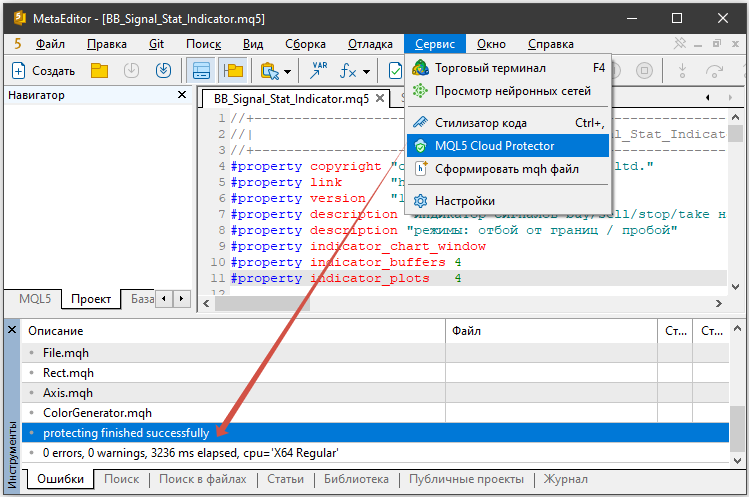The image size is (749, 497).
Task: Click the blue download arrow toolbar icon
Action: click(163, 71)
